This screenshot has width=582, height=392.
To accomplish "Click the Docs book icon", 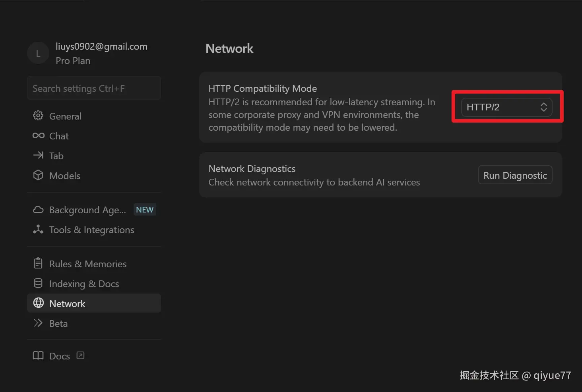I will coord(38,355).
